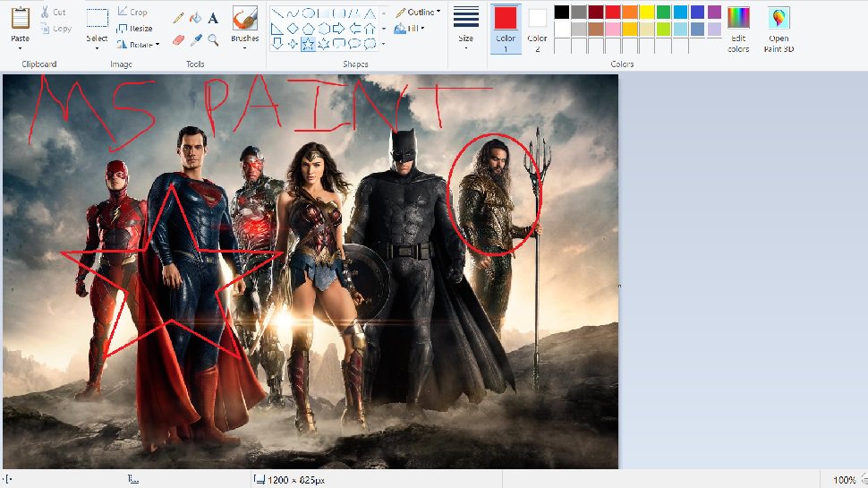
Task: Pick the yellow color swatch
Action: 647,12
